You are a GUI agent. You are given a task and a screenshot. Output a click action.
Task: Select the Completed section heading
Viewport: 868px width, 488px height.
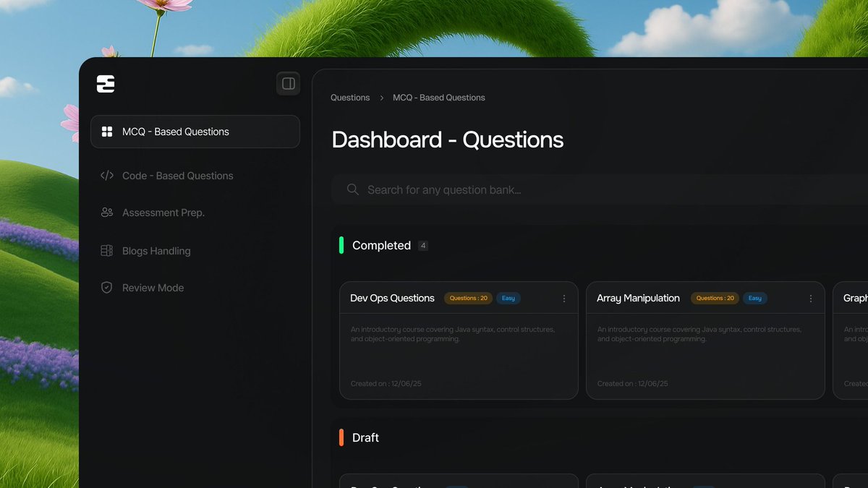click(x=381, y=246)
